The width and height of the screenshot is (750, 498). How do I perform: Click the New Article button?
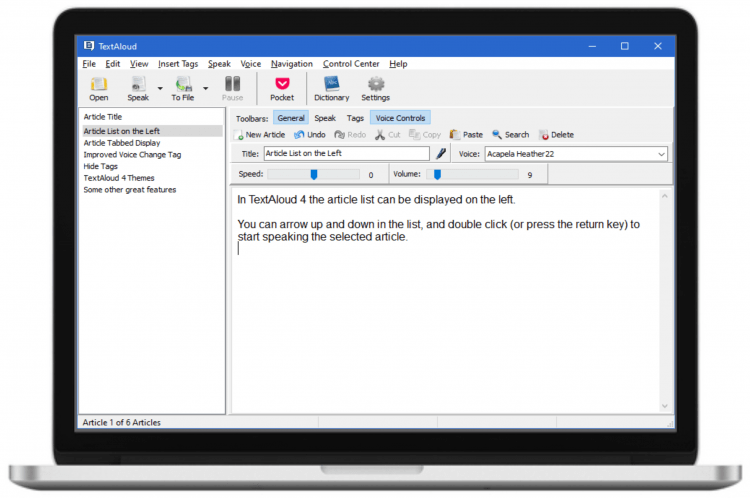[260, 135]
